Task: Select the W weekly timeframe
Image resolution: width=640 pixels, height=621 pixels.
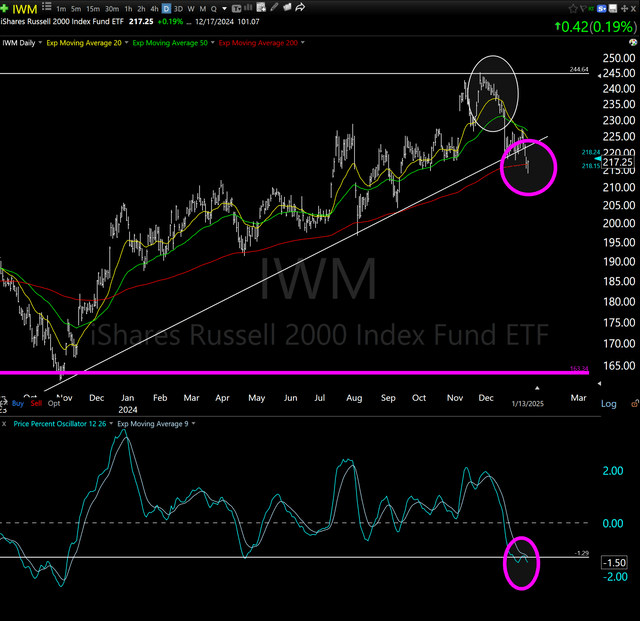Action: [191, 9]
